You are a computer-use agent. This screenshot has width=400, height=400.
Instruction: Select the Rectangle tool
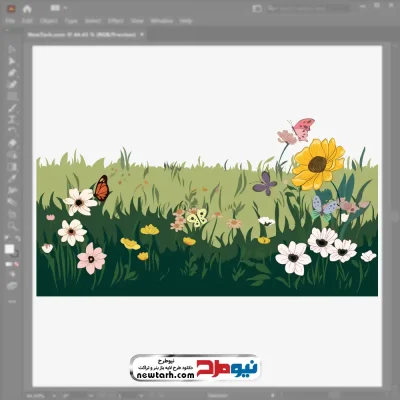coord(12,96)
